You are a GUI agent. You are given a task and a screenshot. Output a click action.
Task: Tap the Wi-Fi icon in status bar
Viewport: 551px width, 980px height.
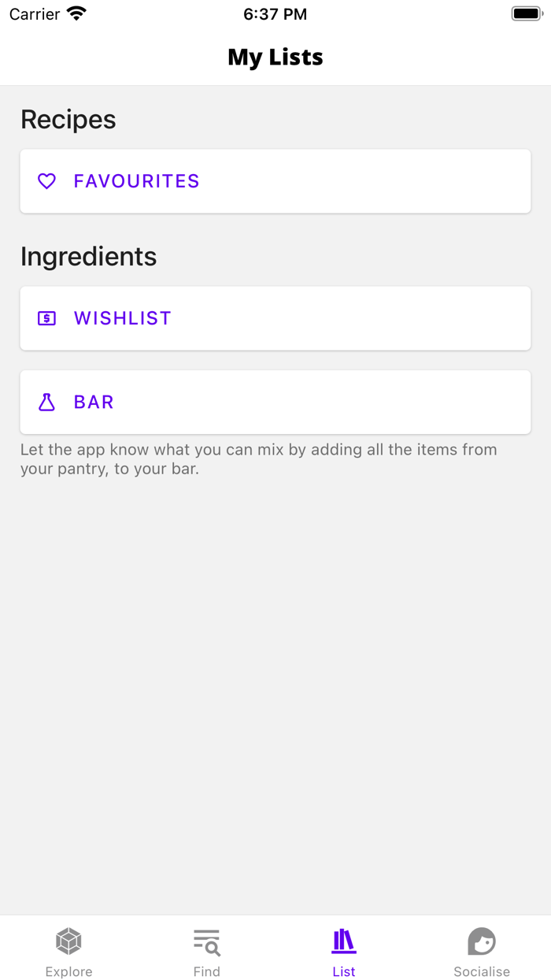76,13
